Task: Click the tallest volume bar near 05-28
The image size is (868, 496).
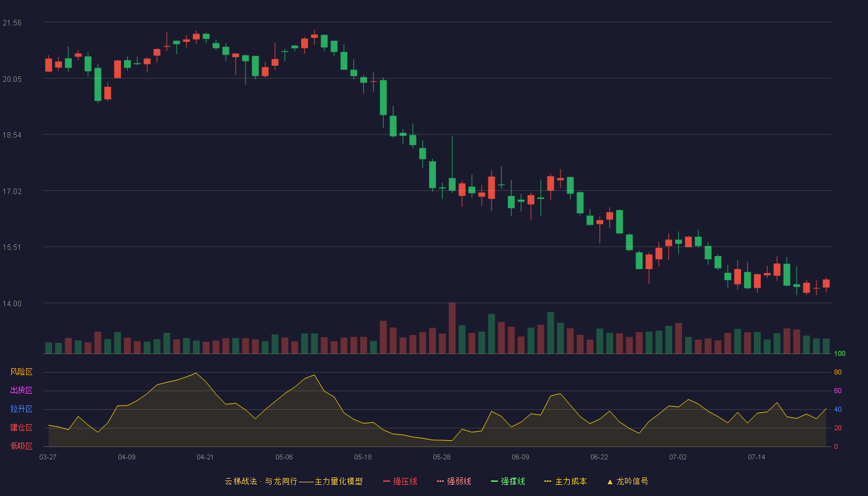Action: point(452,328)
